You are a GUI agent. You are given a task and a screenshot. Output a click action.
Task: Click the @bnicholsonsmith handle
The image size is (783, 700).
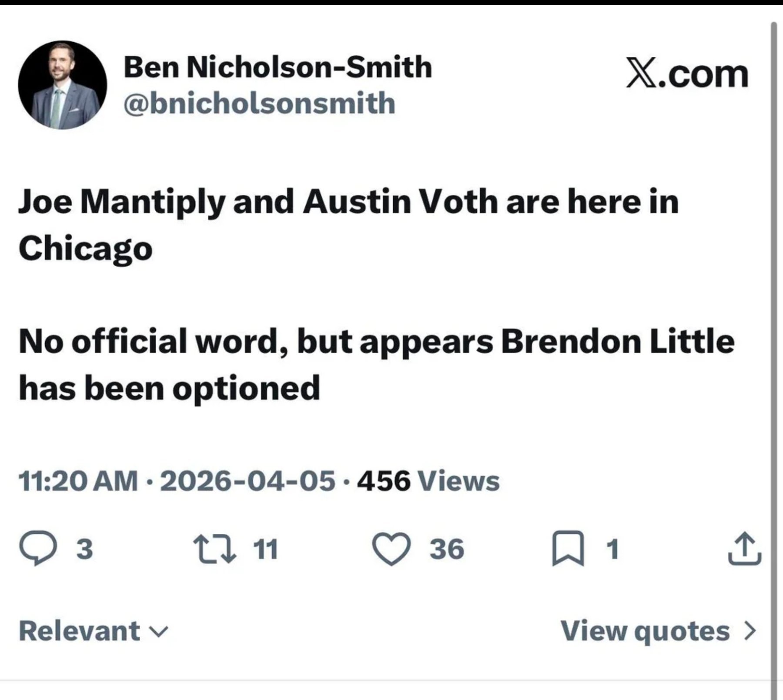(259, 103)
